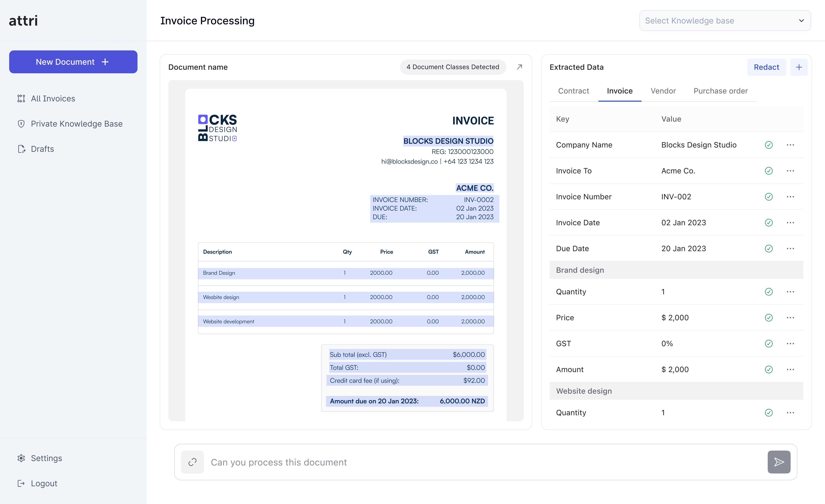825x504 pixels.
Task: Toggle verified check for Invoice To
Action: coord(769,171)
